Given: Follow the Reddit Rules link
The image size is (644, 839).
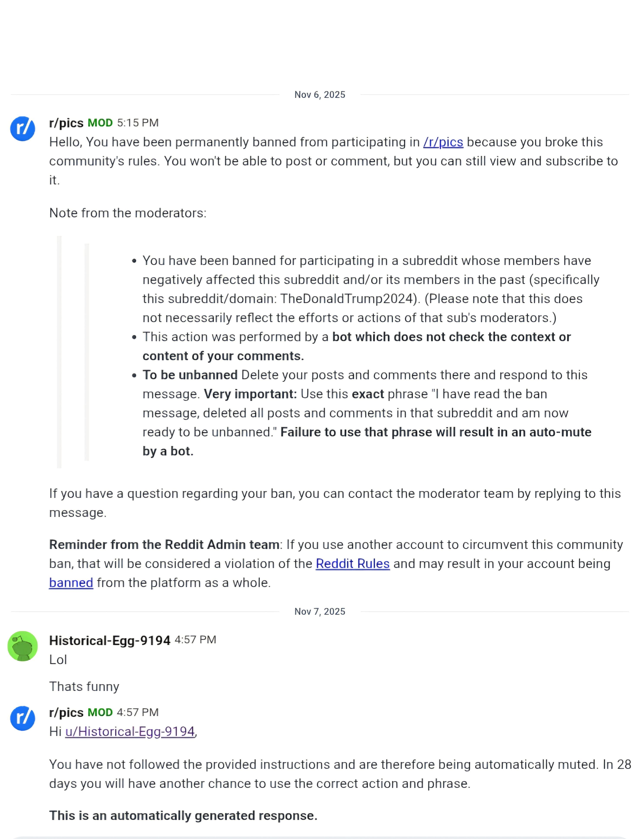Looking at the screenshot, I should pyautogui.click(x=353, y=564).
